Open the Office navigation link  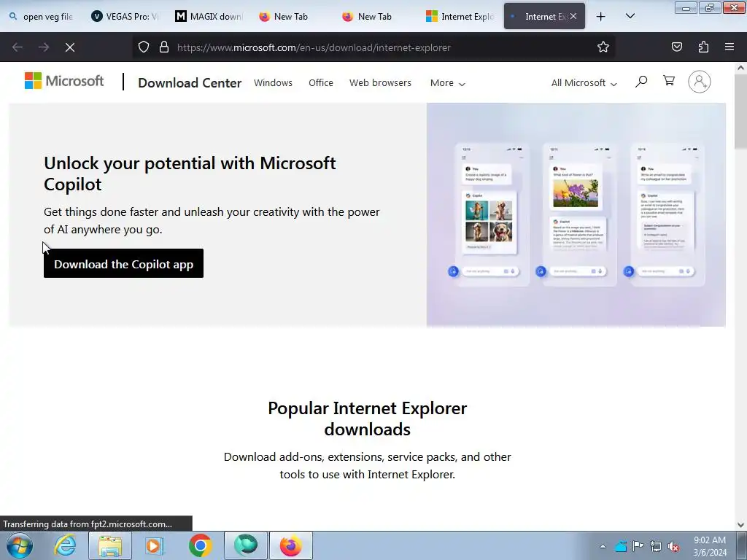pyautogui.click(x=321, y=83)
